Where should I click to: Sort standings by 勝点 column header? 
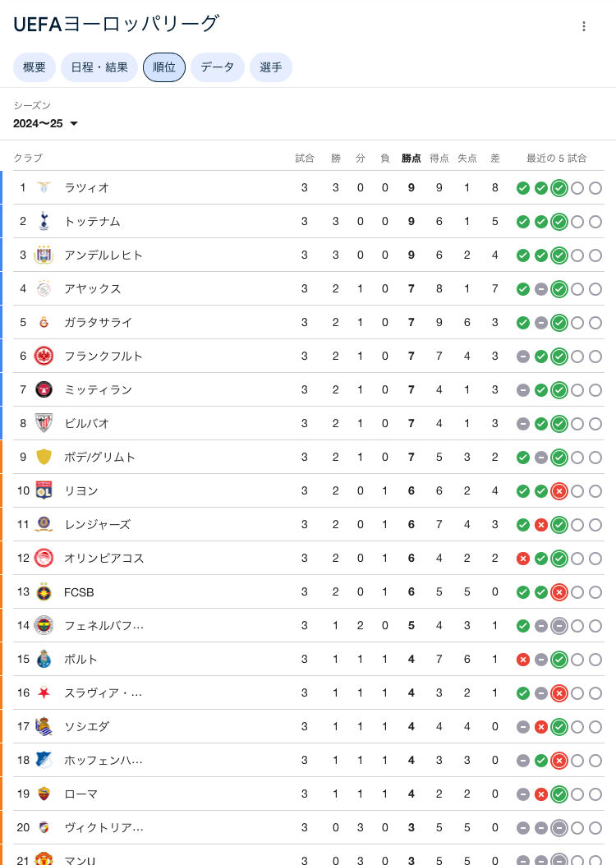click(x=411, y=159)
